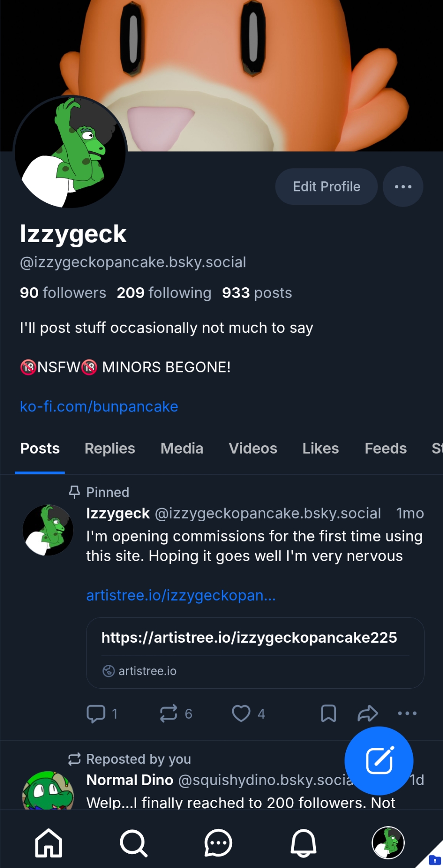This screenshot has width=443, height=868.
Task: Tap the compose new post button
Action: coord(379,760)
